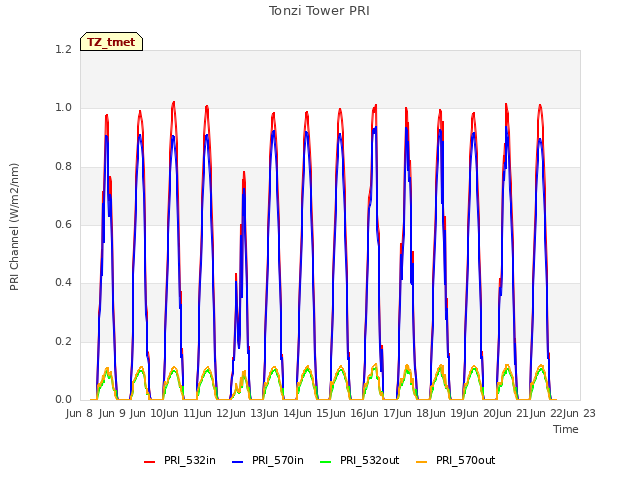The height and width of the screenshot is (480, 640).
Task: Click the 1.0 y-axis tick label
Action: tap(63, 108)
